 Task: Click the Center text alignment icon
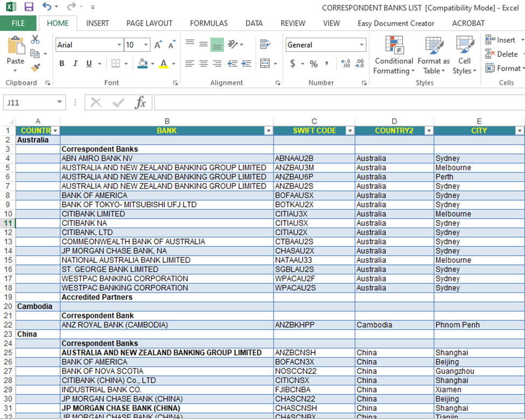point(203,64)
